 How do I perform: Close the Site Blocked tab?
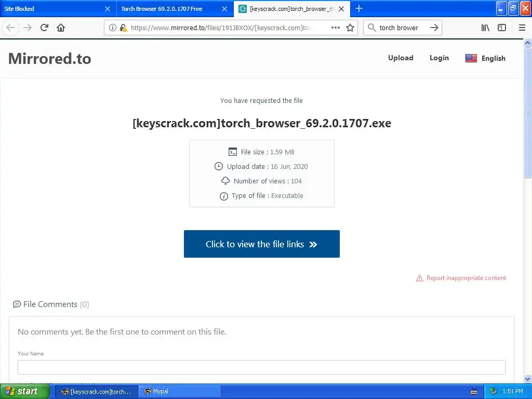pyautogui.click(x=108, y=9)
